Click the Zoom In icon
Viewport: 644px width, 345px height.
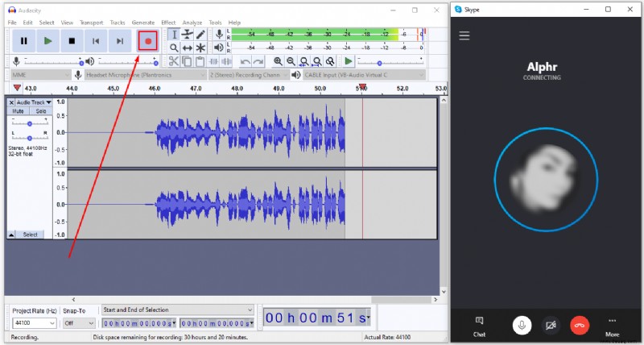point(278,62)
